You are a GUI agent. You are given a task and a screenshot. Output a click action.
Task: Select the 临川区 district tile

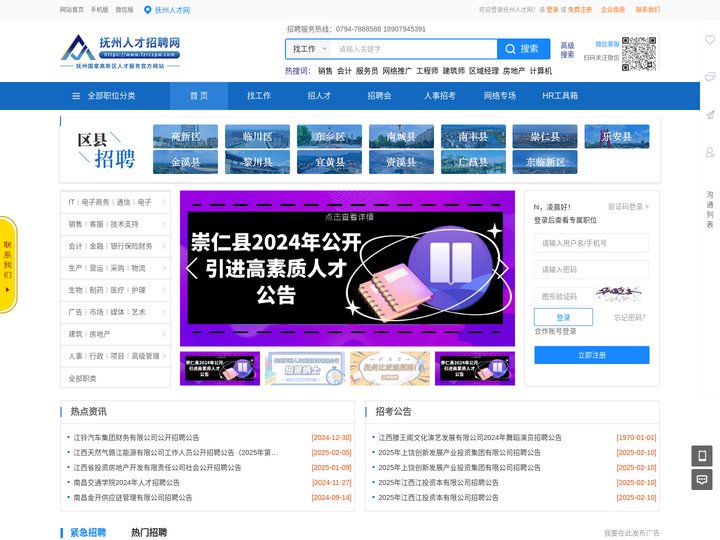257,136
